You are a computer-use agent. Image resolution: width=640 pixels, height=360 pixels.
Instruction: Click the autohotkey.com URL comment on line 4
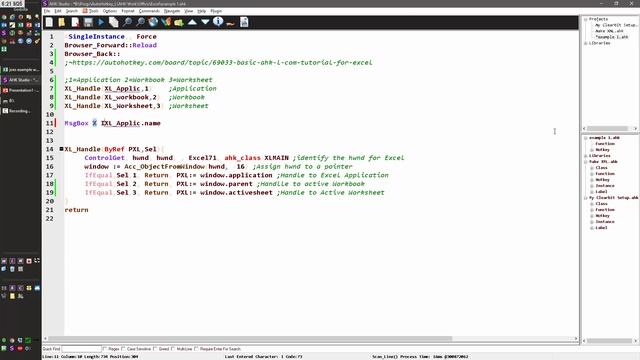pyautogui.click(x=218, y=62)
